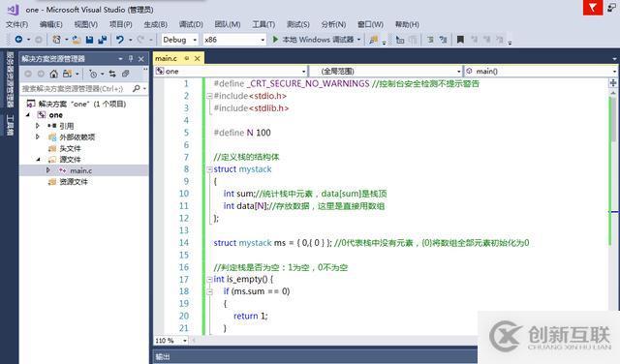
Task: Collapse the source files folder
Action: tap(39, 160)
